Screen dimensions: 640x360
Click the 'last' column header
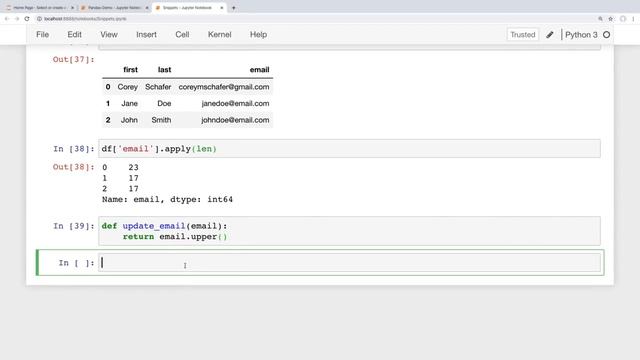(x=164, y=70)
